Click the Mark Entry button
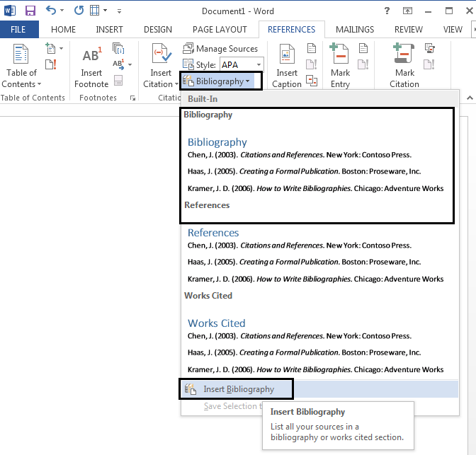The height and width of the screenshot is (455, 476). click(x=340, y=66)
